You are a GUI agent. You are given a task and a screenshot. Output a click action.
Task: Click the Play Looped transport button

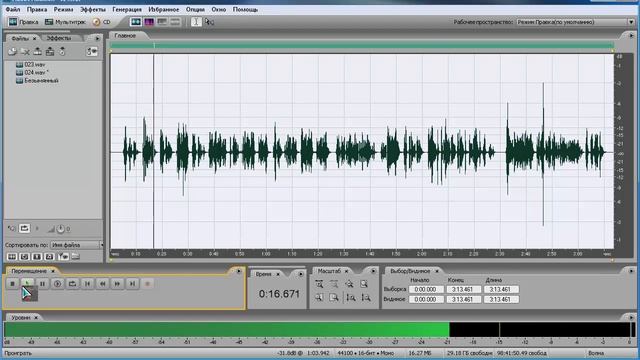click(73, 283)
